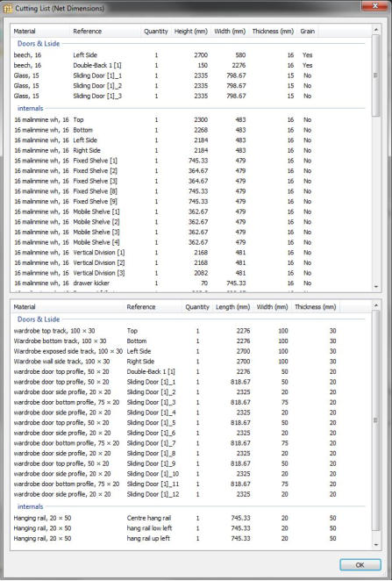The height and width of the screenshot is (581, 392).
Task: Click lower list scrollbar down arrow
Action: click(376, 545)
